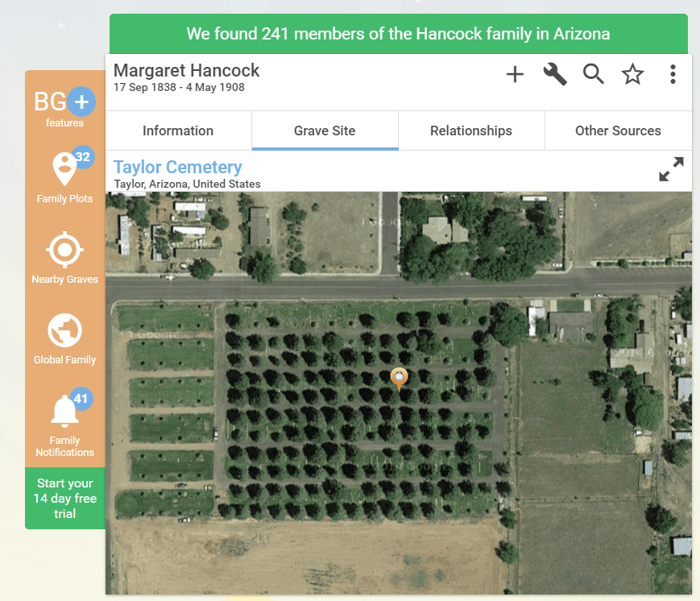View the Other Sources tab

[x=618, y=131]
